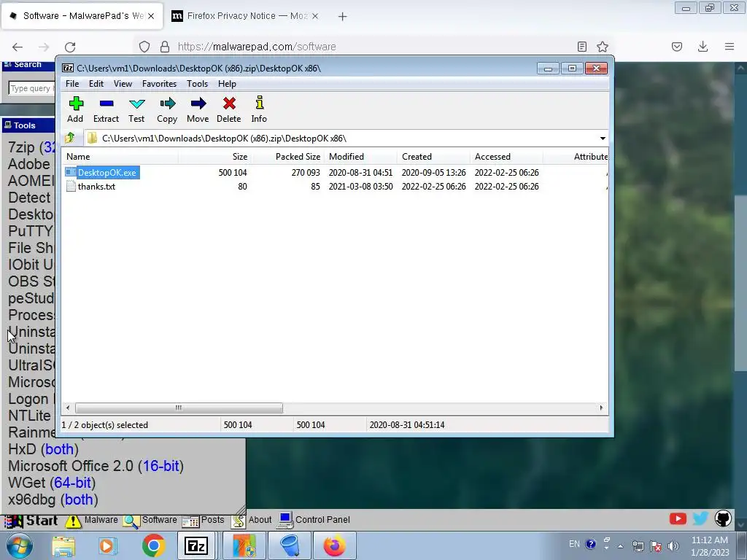This screenshot has width=747, height=560.
Task: Bookmark this page with the star
Action: pyautogui.click(x=603, y=47)
